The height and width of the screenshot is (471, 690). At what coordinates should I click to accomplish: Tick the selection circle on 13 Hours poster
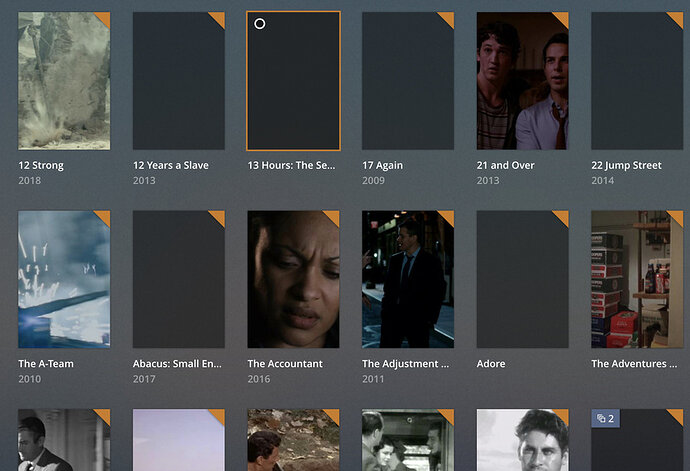click(260, 24)
